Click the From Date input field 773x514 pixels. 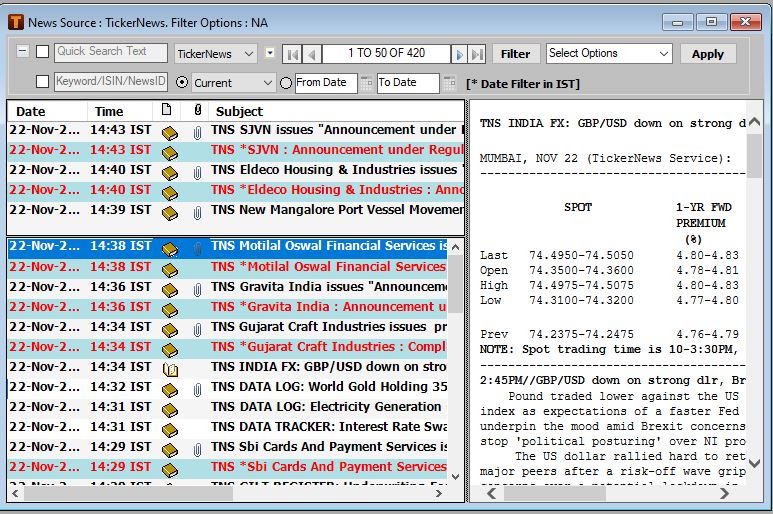pos(326,83)
